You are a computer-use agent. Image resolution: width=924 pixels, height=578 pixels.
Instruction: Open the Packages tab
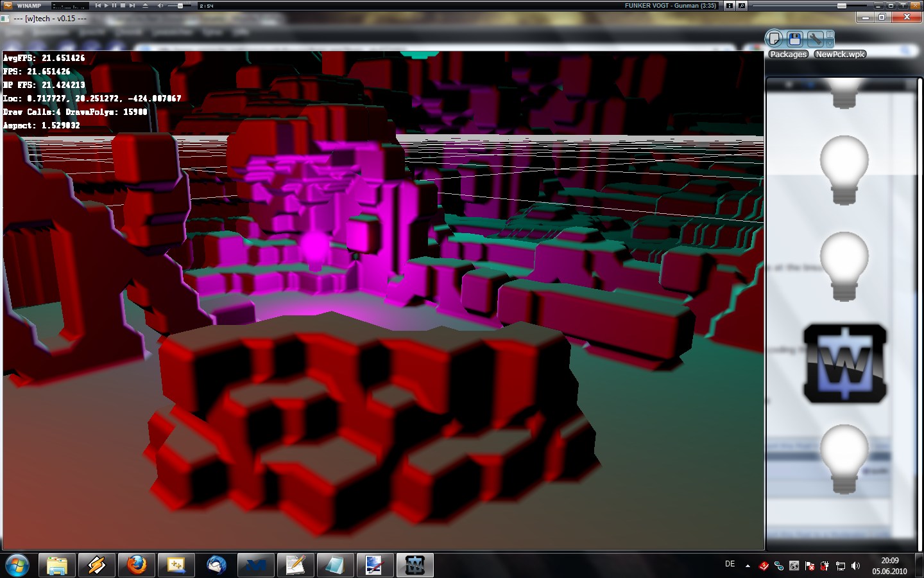tap(788, 55)
